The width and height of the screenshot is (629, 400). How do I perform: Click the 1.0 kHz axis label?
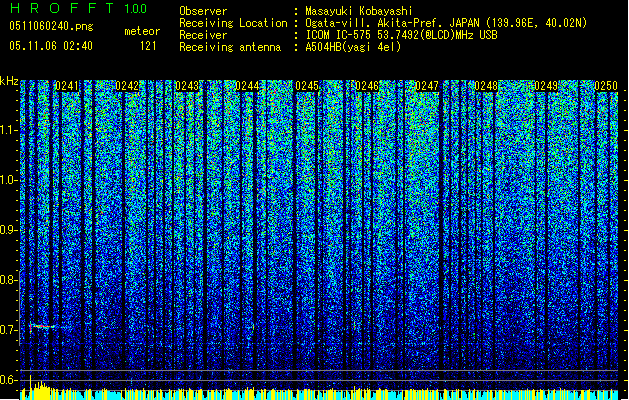click(8, 180)
